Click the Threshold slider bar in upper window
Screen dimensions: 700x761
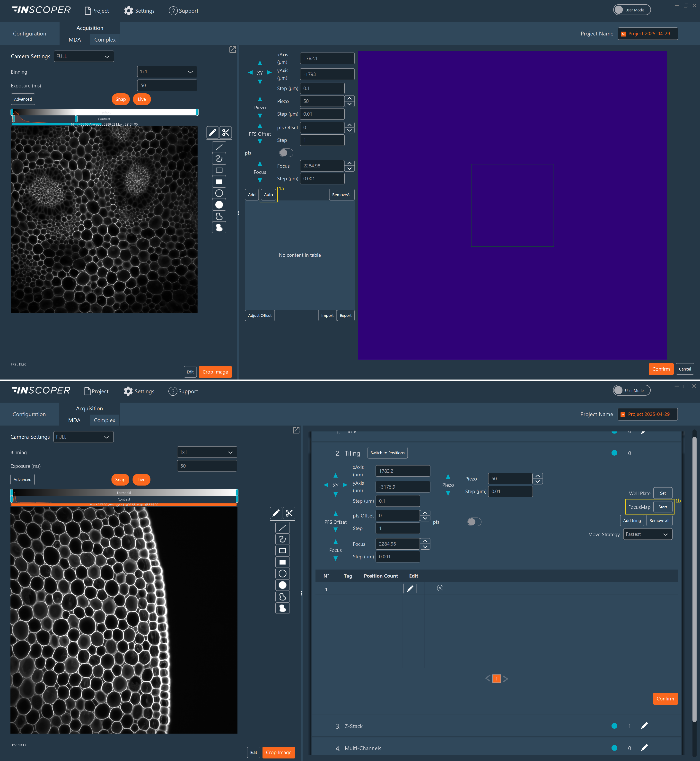104,112
